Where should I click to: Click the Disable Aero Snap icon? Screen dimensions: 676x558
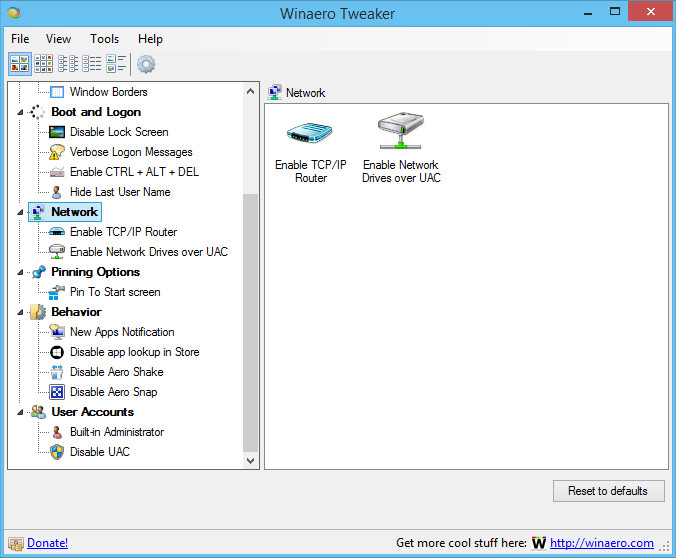(x=57, y=392)
